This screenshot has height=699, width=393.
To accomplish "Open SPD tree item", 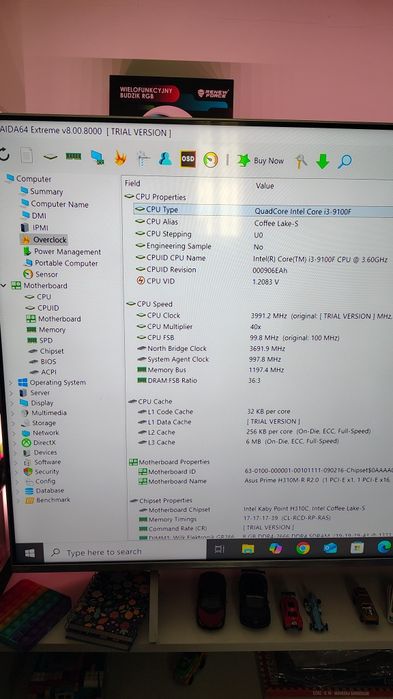I will (x=40, y=340).
